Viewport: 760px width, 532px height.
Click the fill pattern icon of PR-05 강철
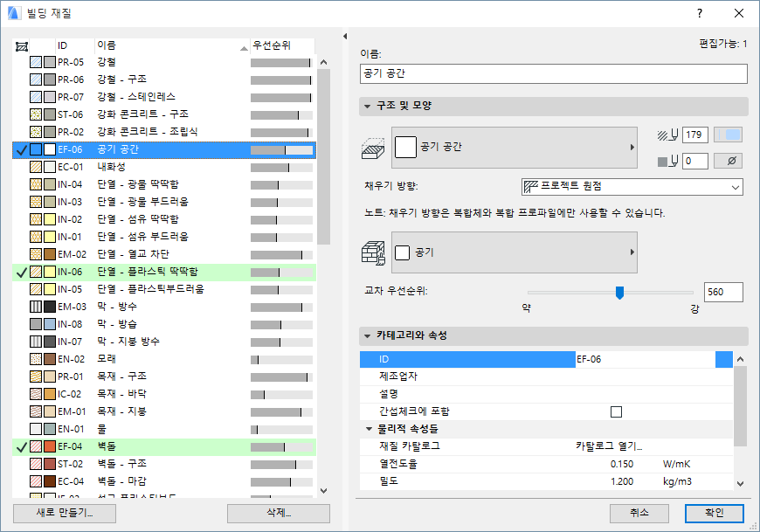pos(36,62)
